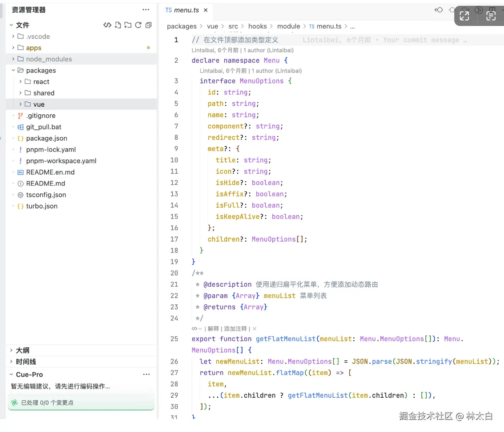Go to the previous change in the editor toolbar
This screenshot has width=504, height=432.
(x=439, y=10)
